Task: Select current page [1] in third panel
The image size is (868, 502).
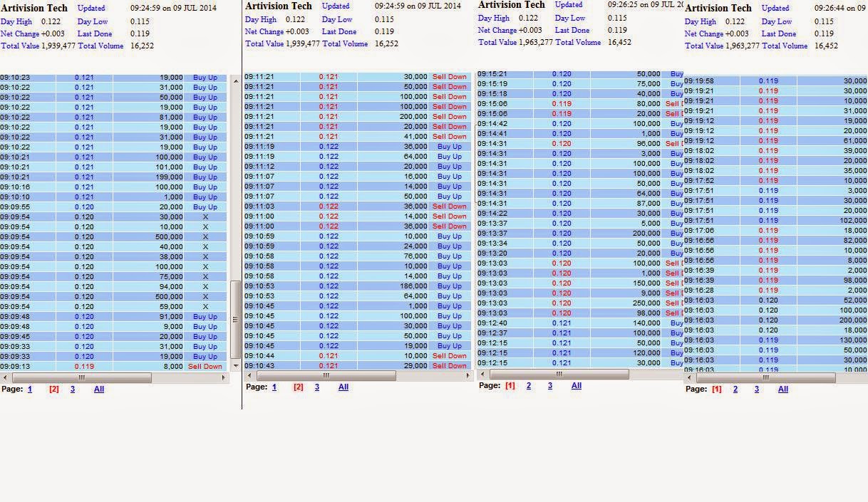Action: (x=510, y=386)
